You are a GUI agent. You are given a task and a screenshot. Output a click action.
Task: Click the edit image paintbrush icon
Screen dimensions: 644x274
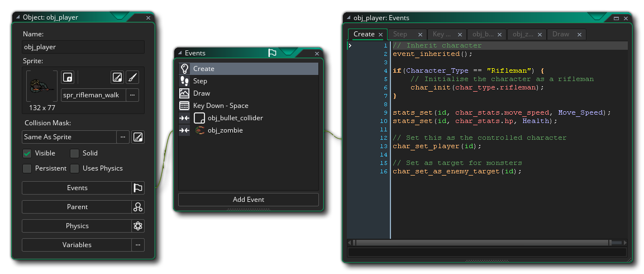132,77
